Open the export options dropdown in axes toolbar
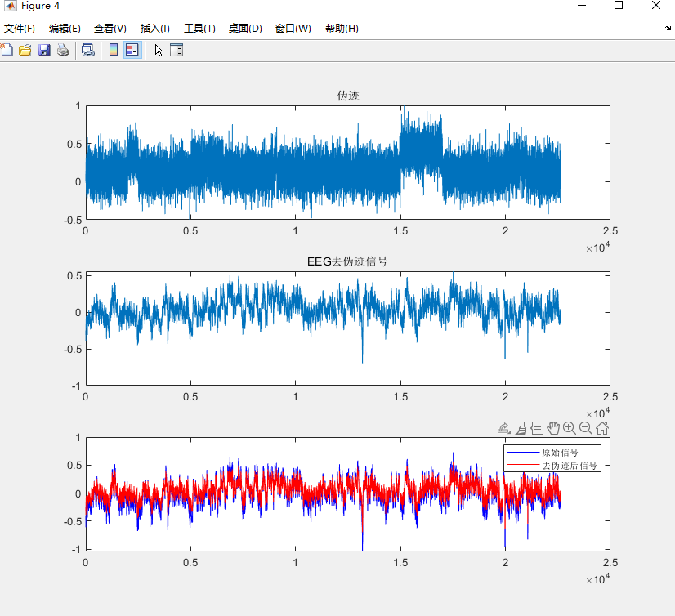Viewport: 675px width, 616px height. coord(503,427)
